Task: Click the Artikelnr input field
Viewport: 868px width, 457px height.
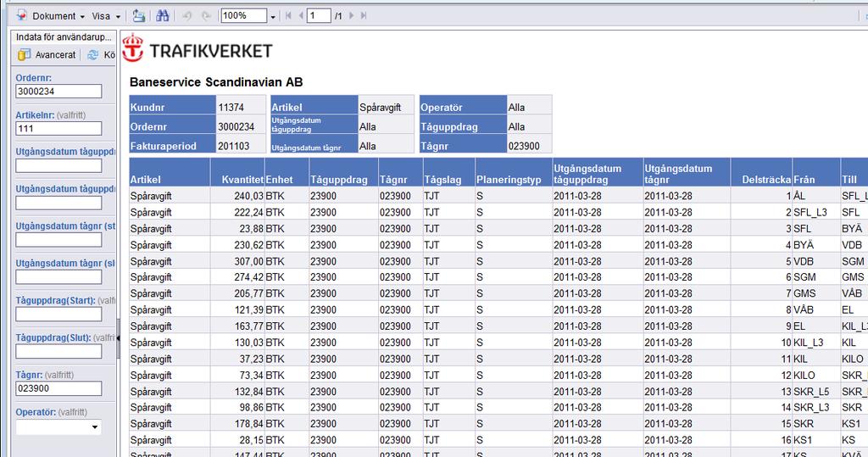Action: pos(58,129)
